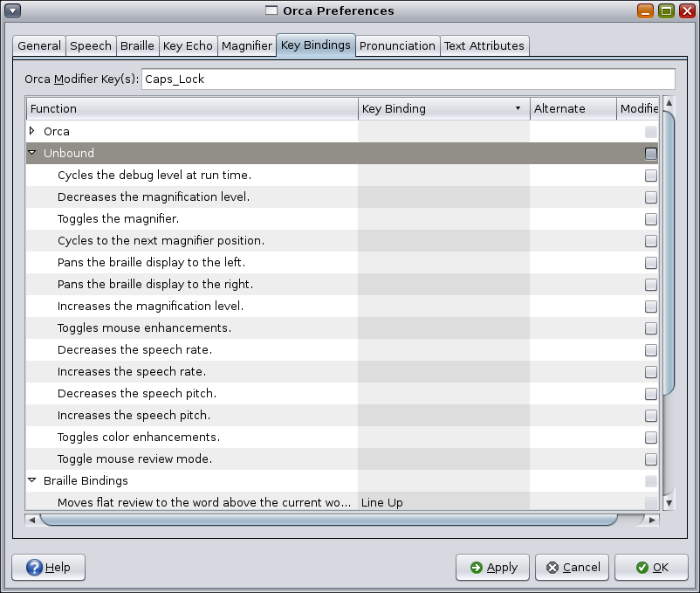This screenshot has width=700, height=593.
Task: Tick checkbox for Increases the speech pitch
Action: [x=651, y=417]
